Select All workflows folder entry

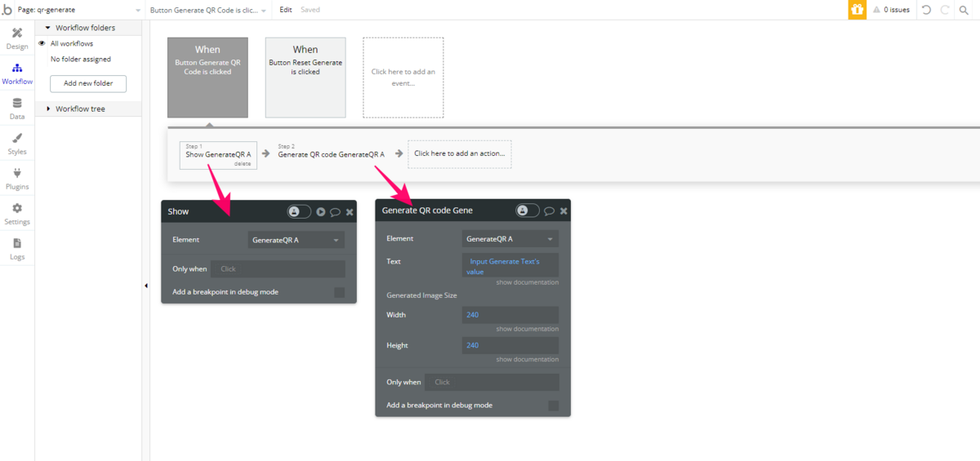click(72, 43)
